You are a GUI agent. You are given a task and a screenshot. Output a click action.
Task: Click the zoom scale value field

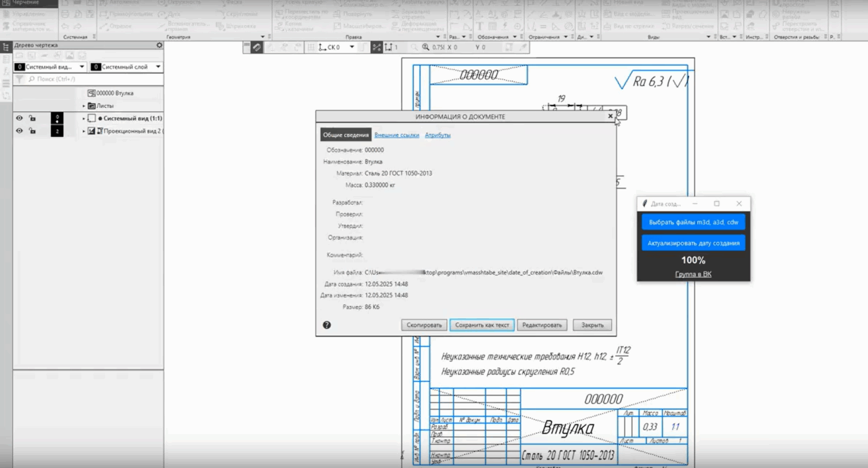pyautogui.click(x=439, y=47)
